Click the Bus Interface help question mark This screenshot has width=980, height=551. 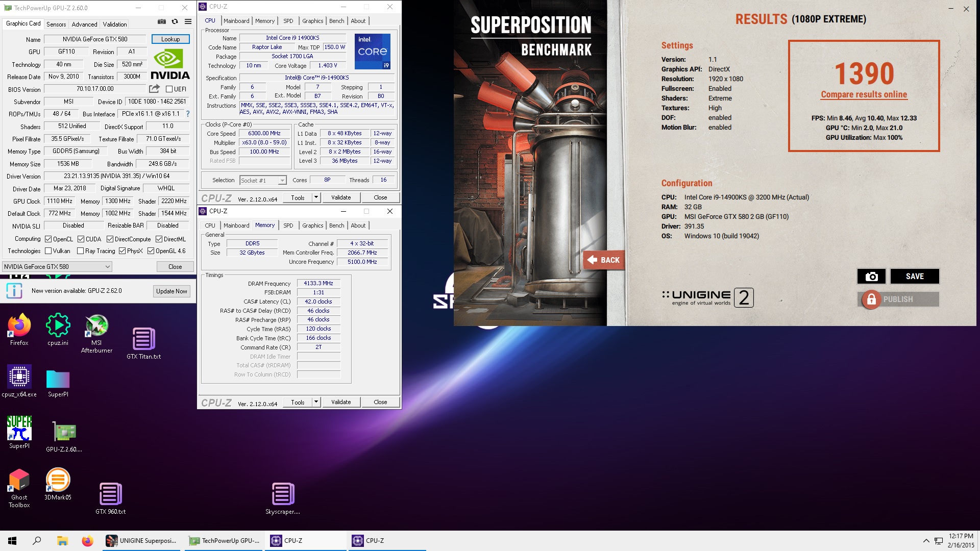click(x=187, y=114)
